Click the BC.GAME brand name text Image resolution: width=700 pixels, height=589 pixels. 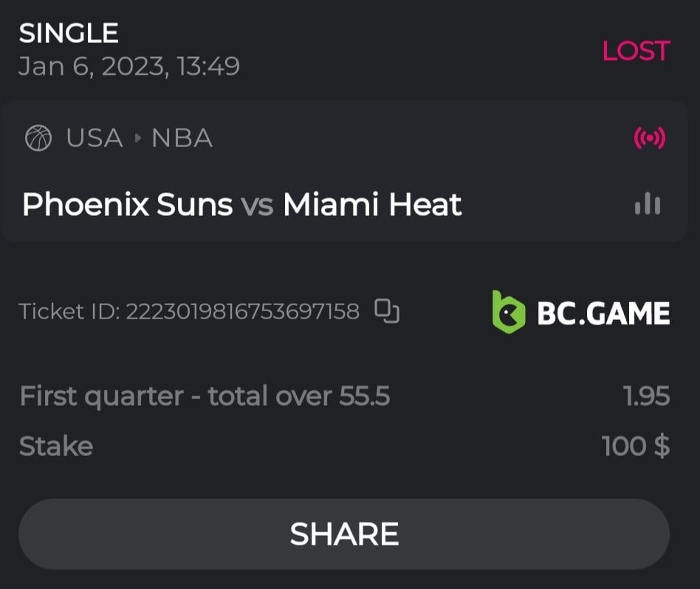click(x=603, y=313)
